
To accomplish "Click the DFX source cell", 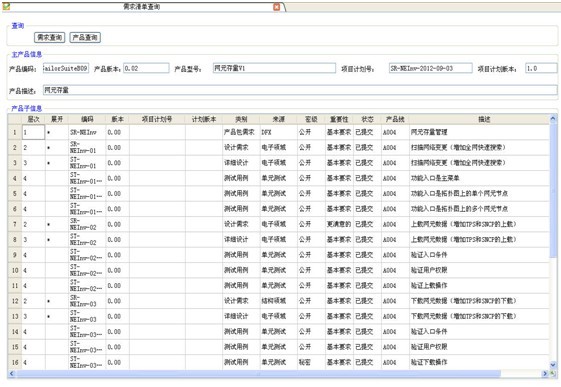I will tap(278, 132).
